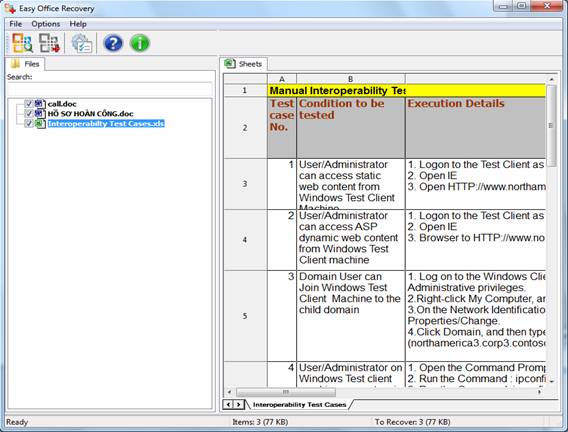The width and height of the screenshot is (568, 432).
Task: Click the Test case No. header cell
Action: [x=282, y=127]
